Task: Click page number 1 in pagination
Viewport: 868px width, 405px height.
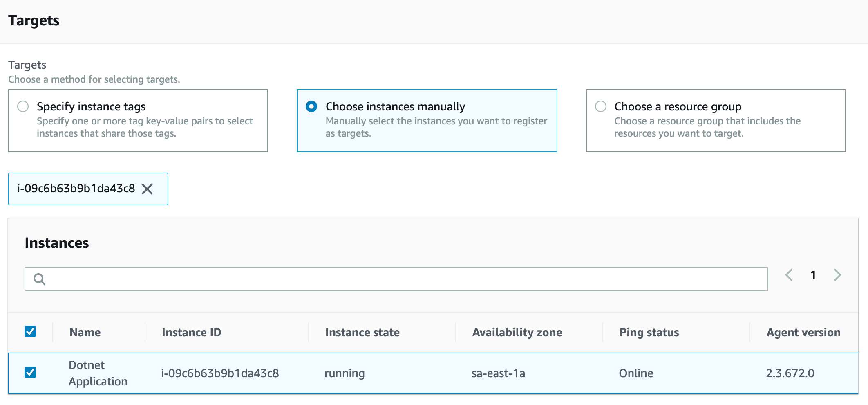Action: [x=813, y=275]
